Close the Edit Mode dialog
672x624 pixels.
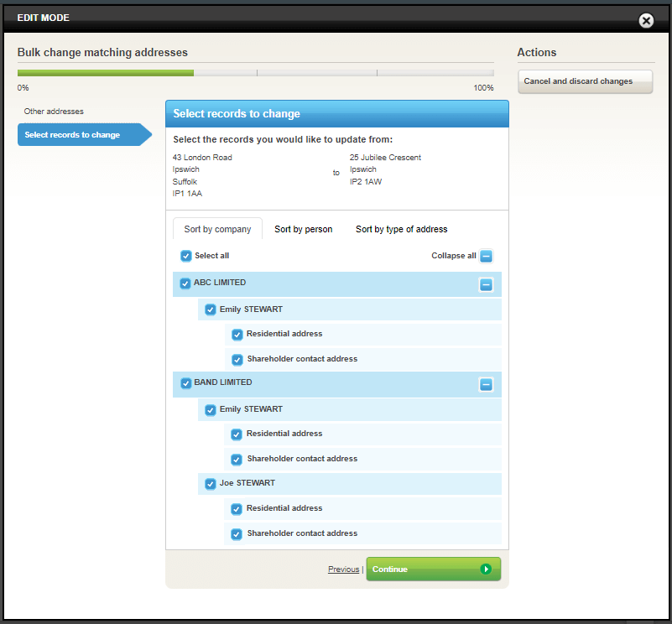[x=646, y=21]
